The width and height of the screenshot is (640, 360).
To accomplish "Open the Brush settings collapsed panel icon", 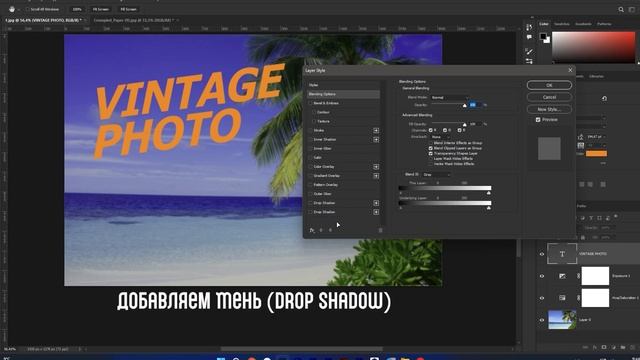I will point(529,51).
